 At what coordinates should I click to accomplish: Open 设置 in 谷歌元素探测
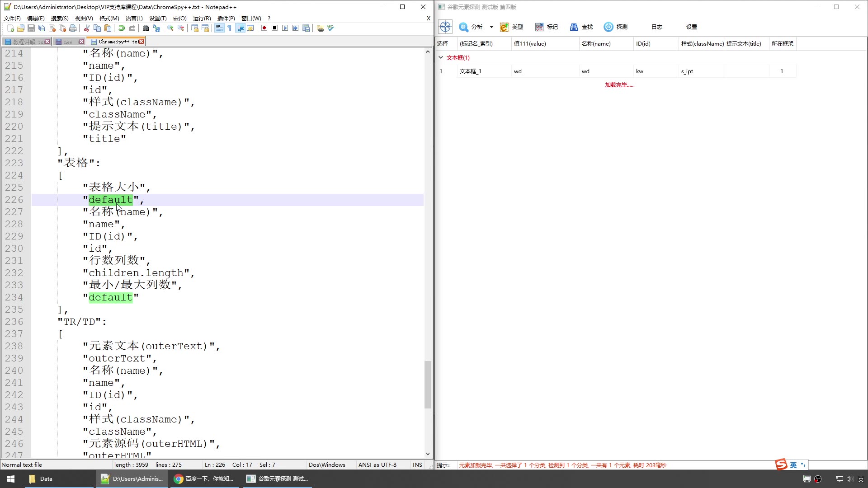pos(692,27)
